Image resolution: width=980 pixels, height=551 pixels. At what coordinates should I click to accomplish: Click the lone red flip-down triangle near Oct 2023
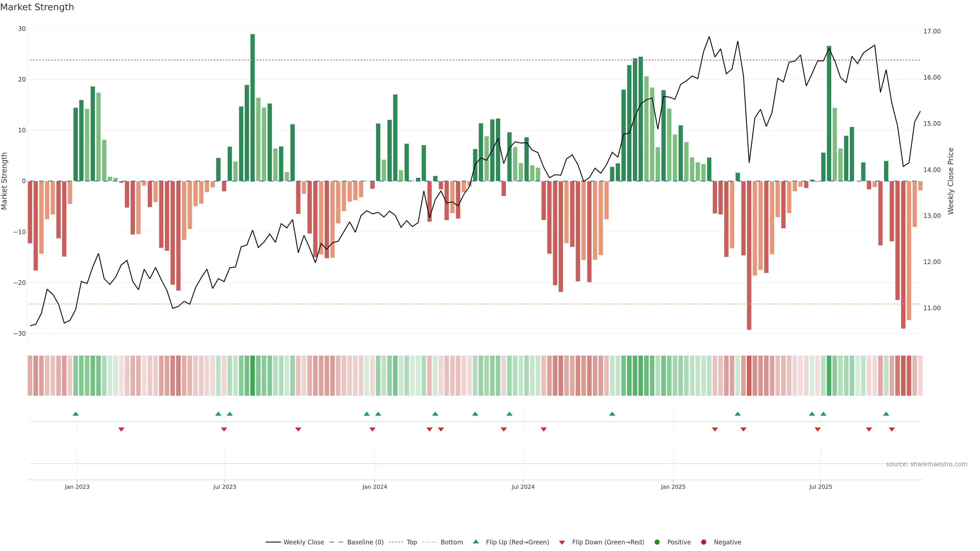(298, 429)
